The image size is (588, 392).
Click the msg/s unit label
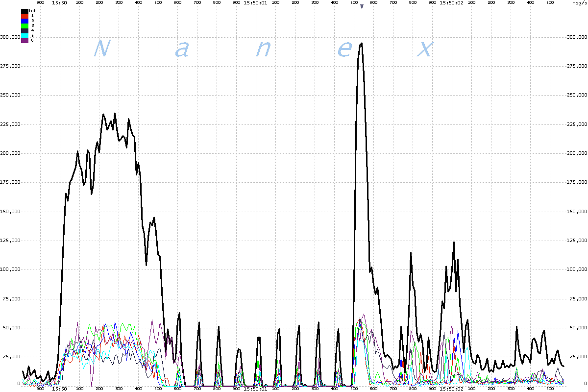[x=579, y=2]
